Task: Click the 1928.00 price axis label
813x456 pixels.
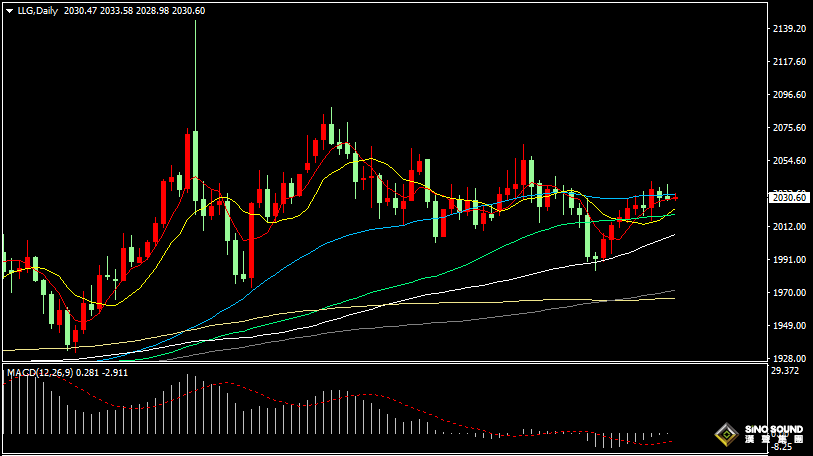Action: pyautogui.click(x=789, y=358)
